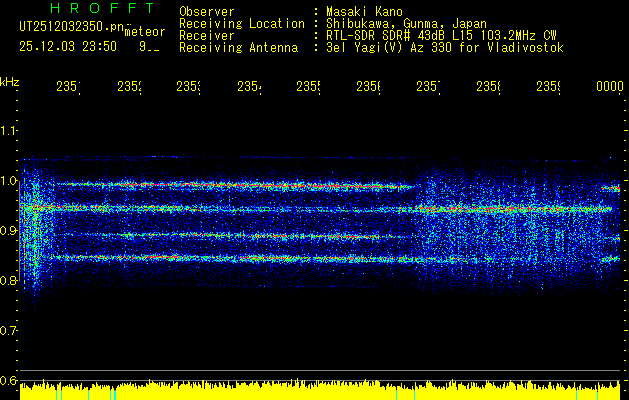
Task: Click the 2357 time marker
Action: point(428,86)
